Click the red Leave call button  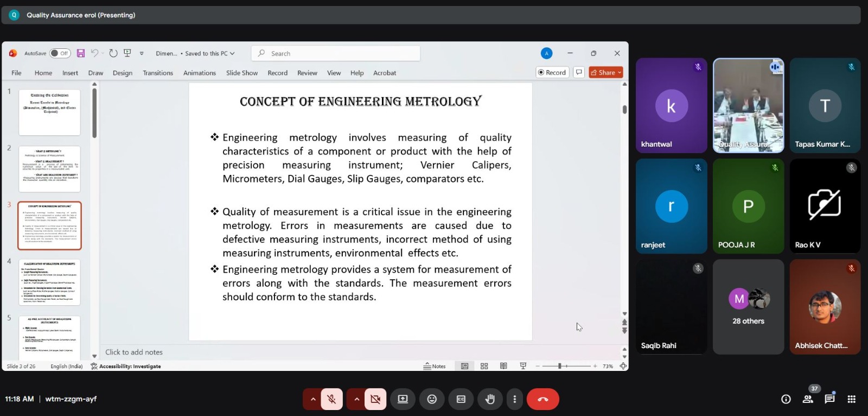coord(542,399)
